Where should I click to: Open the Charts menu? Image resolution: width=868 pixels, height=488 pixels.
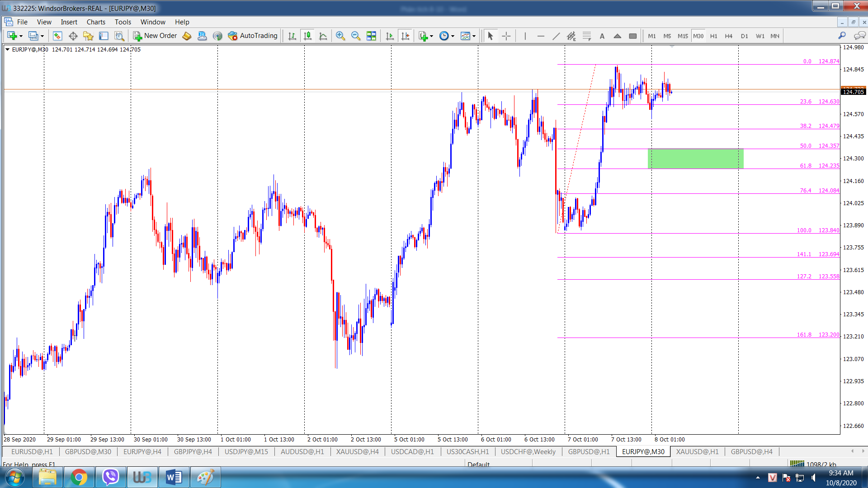click(x=96, y=22)
